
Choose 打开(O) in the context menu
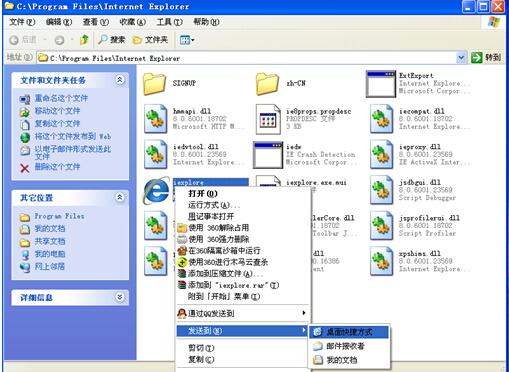203,194
